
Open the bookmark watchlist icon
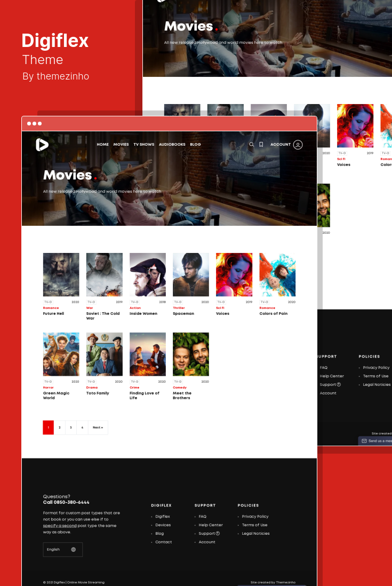click(x=261, y=144)
